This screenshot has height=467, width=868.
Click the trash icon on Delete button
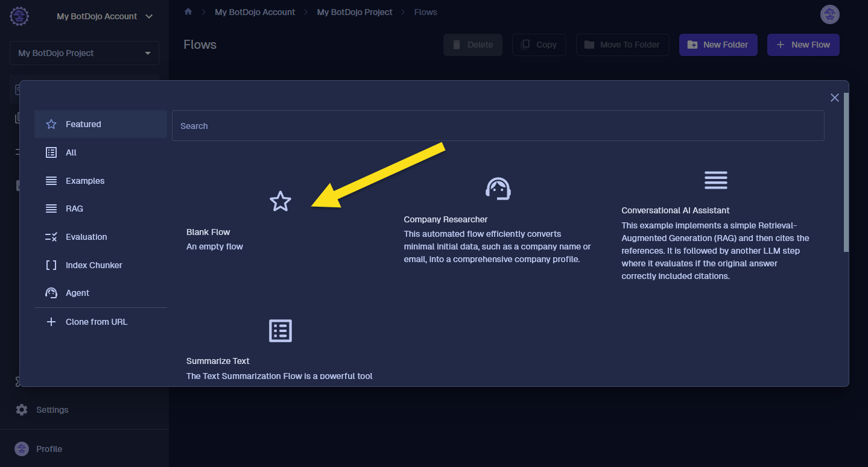click(457, 45)
